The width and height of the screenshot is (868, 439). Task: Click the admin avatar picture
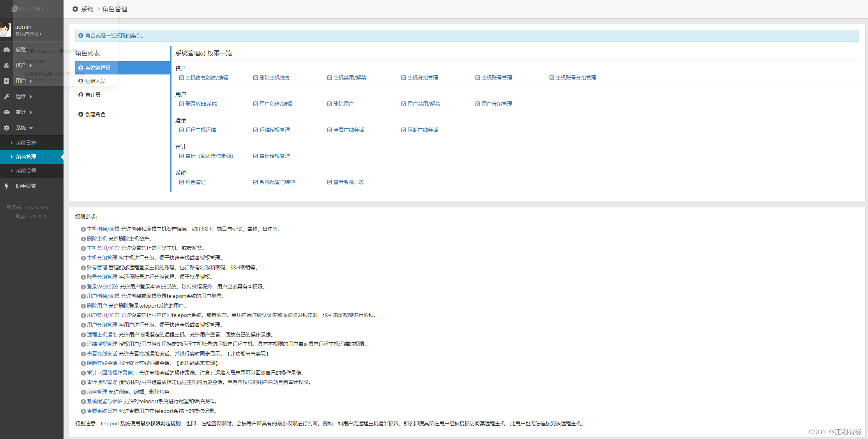(x=6, y=30)
